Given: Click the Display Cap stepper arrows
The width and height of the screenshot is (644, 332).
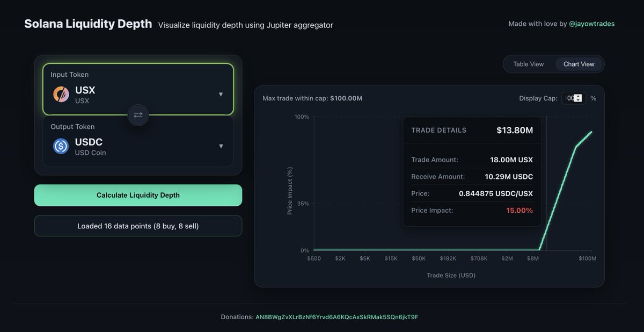Looking at the screenshot, I should click(578, 98).
